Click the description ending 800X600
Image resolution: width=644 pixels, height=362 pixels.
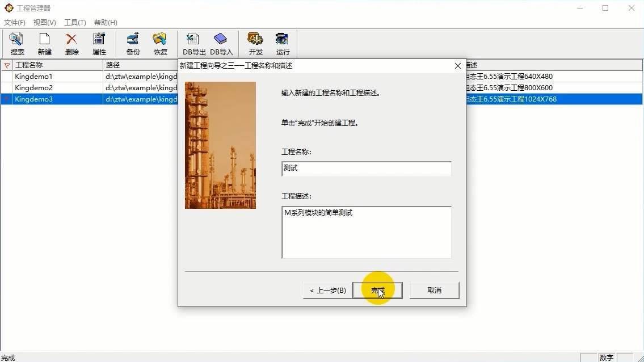point(510,87)
